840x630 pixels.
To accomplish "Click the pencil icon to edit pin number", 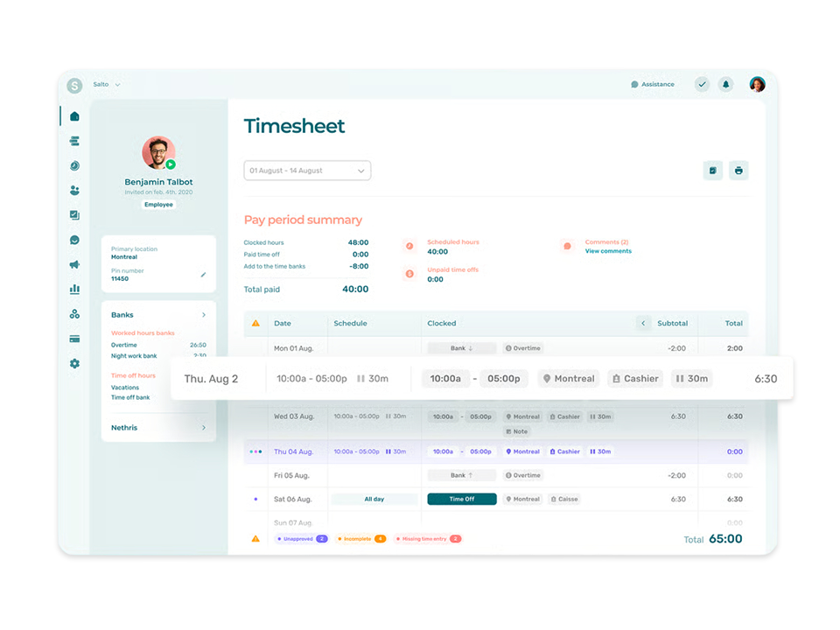I will (203, 275).
